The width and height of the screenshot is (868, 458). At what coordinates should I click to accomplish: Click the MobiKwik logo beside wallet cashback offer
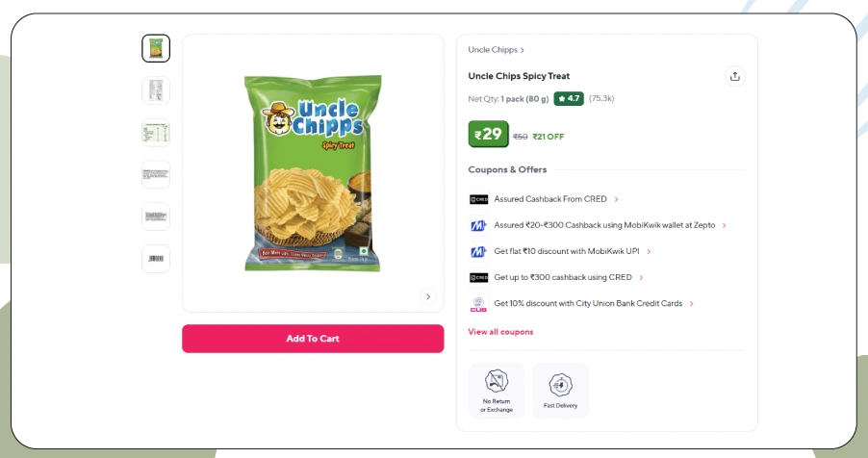479,225
